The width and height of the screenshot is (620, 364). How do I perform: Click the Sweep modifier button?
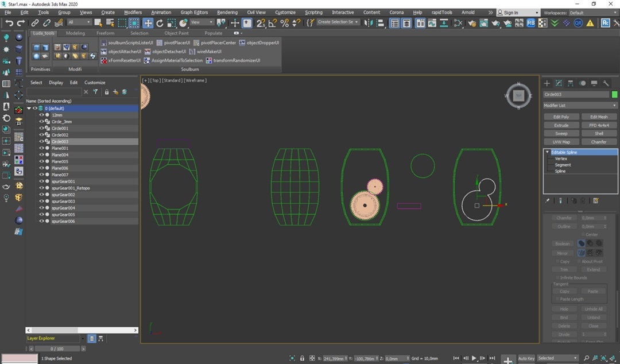(x=561, y=133)
